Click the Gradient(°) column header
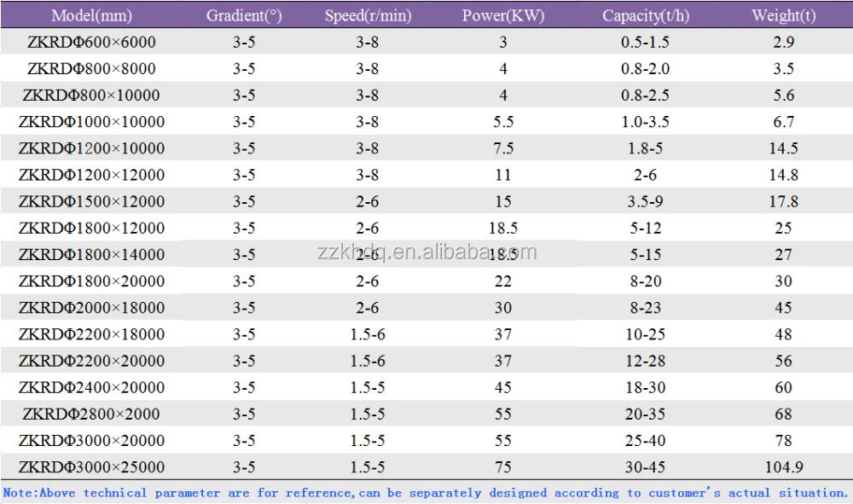Image resolution: width=853 pixels, height=504 pixels. pyautogui.click(x=244, y=15)
